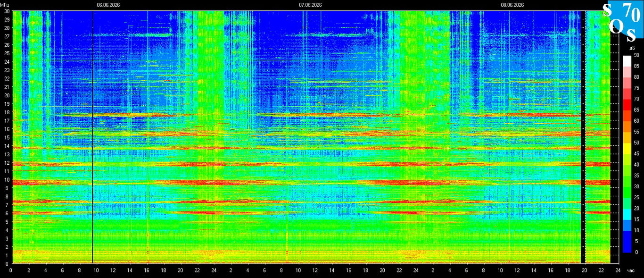The height and width of the screenshot is (278, 644).
Task: Click the 19 MHz label on frequency axis
Action: 7,104
